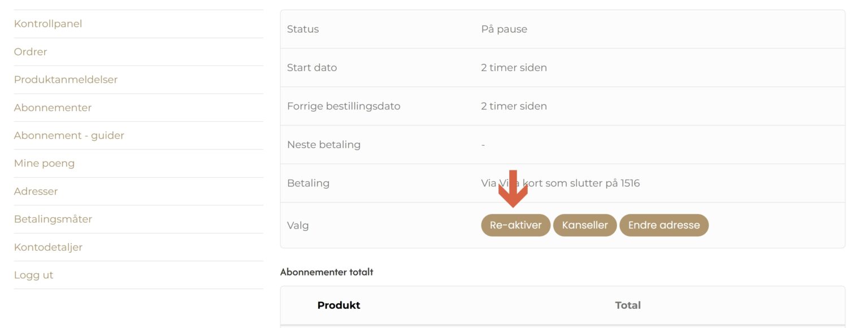This screenshot has width=868, height=328.
Task: Open Kontodetaljer account settings
Action: 49,247
